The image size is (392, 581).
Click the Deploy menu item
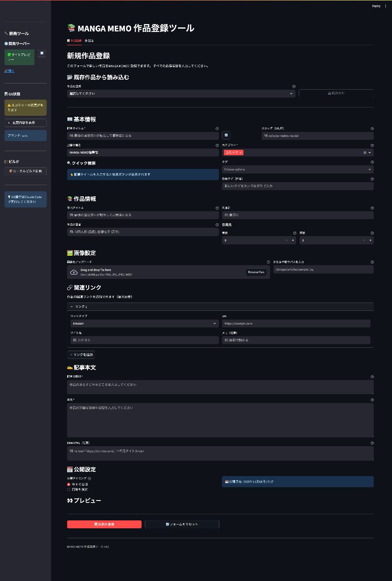(x=376, y=6)
